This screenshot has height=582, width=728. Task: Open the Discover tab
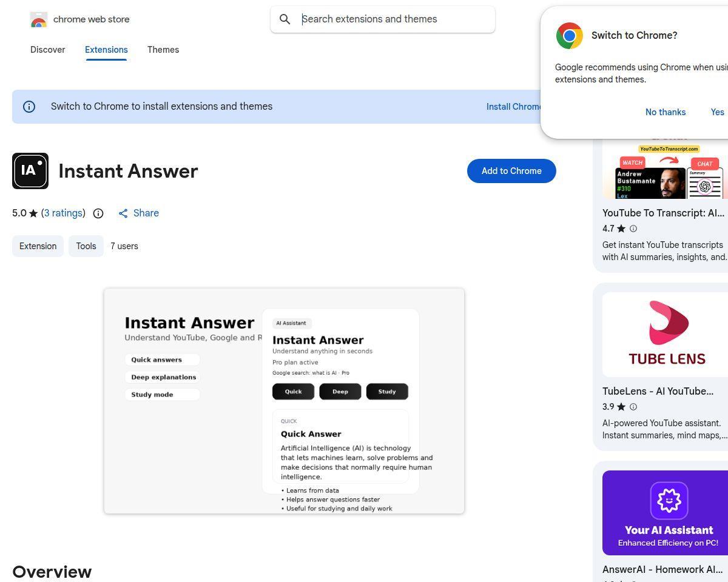tap(47, 50)
